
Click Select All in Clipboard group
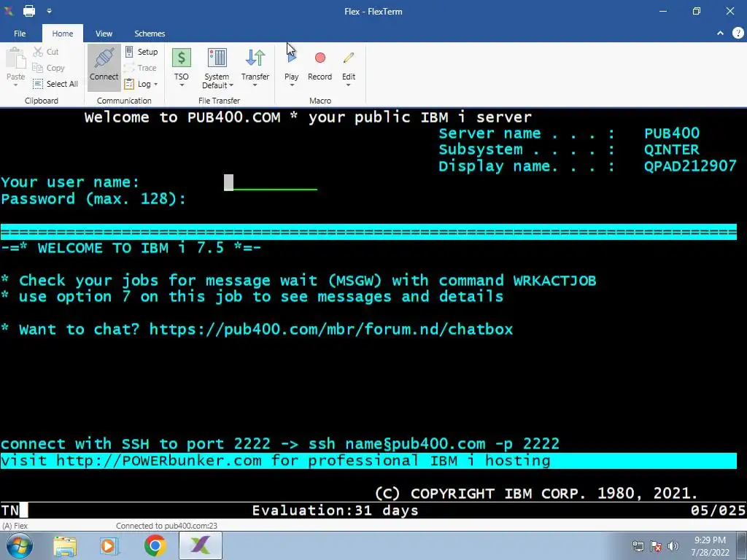coord(55,84)
